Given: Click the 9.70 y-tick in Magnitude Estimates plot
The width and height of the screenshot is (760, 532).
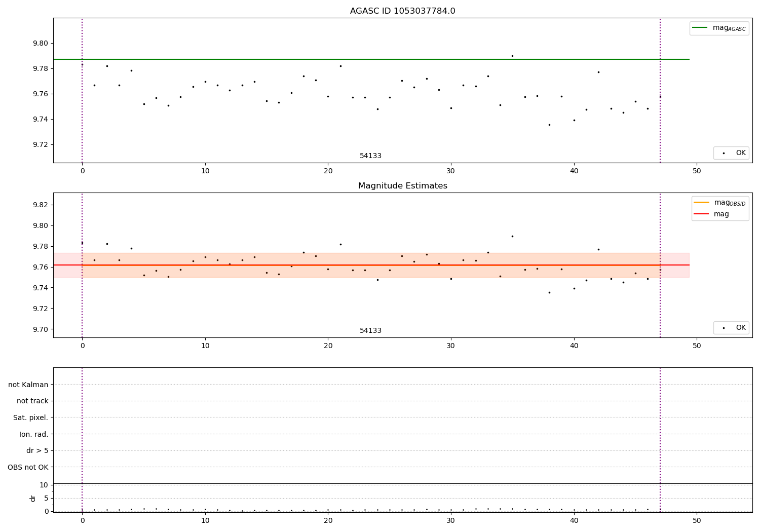Looking at the screenshot, I should tap(41, 329).
